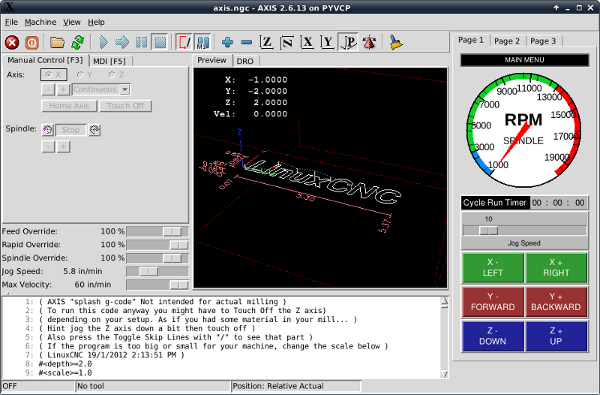
Task: Select the Preview tab
Action: click(x=212, y=60)
